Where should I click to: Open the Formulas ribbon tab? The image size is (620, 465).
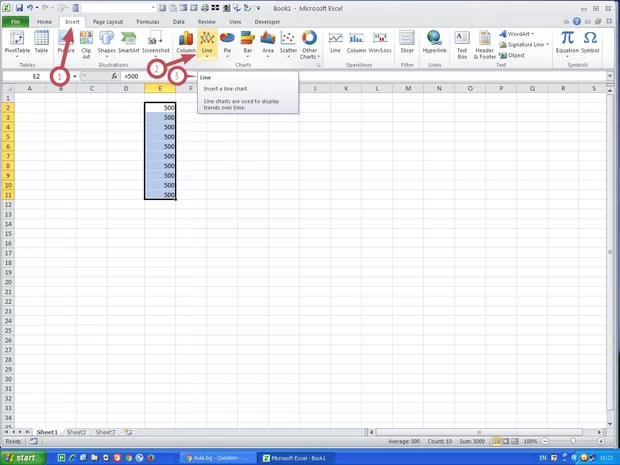coord(147,21)
